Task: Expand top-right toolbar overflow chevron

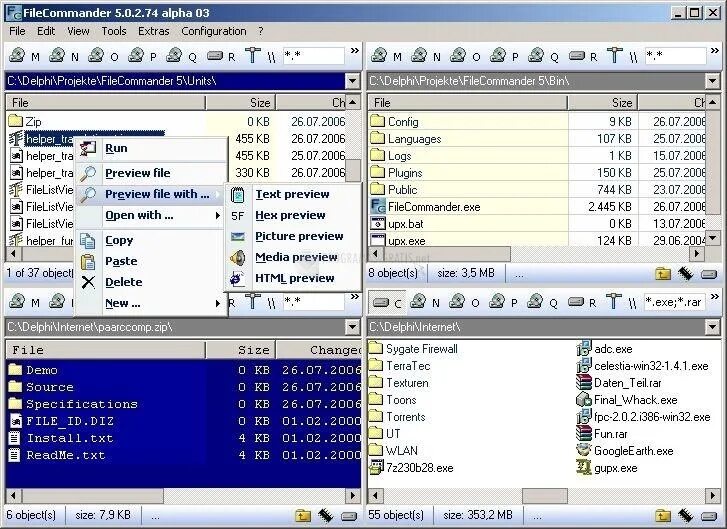Action: click(x=715, y=51)
